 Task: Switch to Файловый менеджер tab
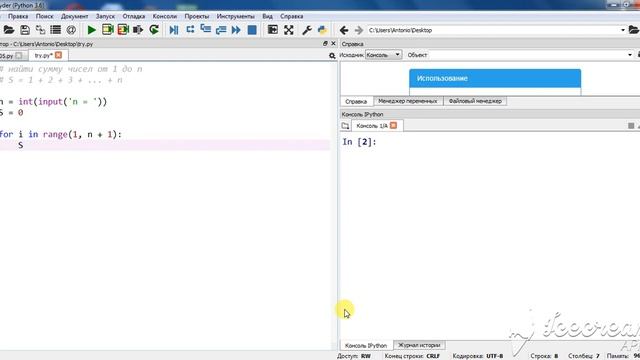[x=475, y=101]
